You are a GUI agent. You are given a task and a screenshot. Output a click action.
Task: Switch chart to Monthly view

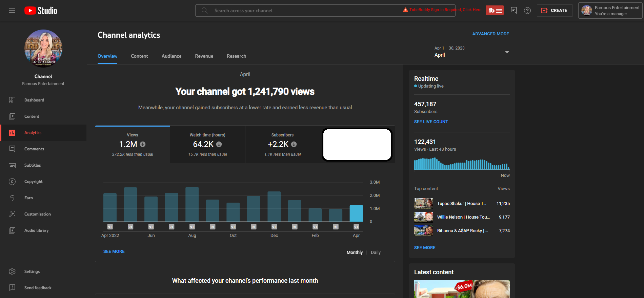(355, 253)
